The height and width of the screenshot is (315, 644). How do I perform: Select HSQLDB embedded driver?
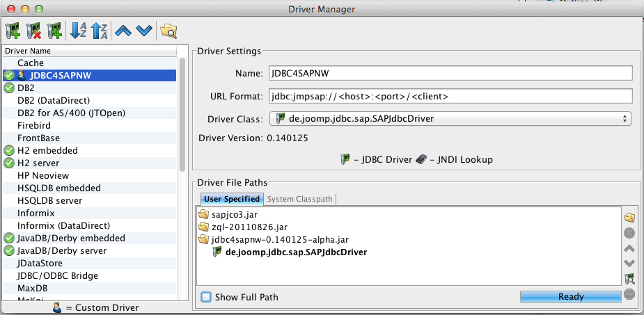pos(90,188)
